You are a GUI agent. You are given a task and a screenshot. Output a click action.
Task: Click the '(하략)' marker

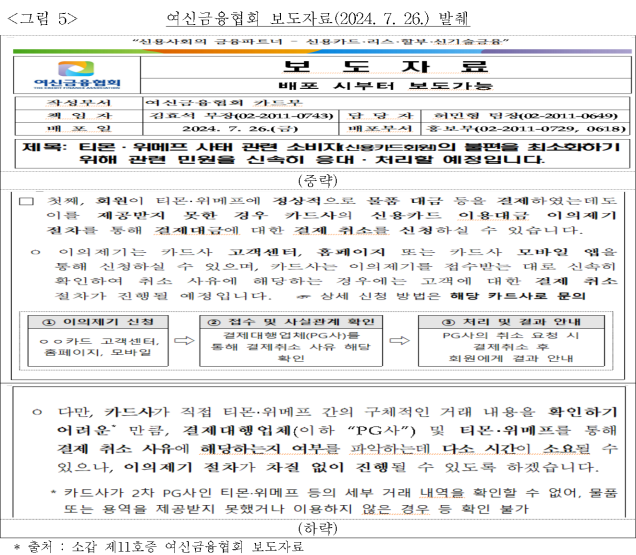point(318,528)
